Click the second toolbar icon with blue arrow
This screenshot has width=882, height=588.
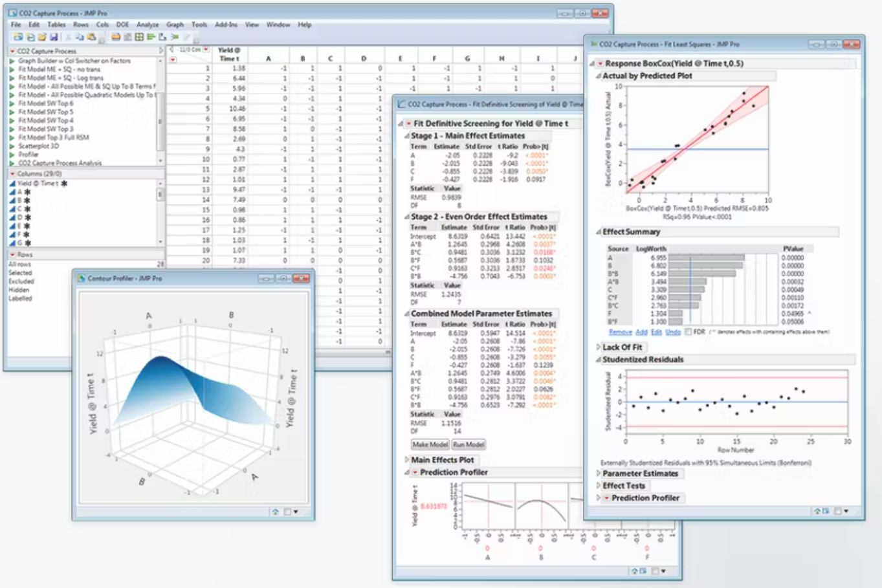click(30, 37)
